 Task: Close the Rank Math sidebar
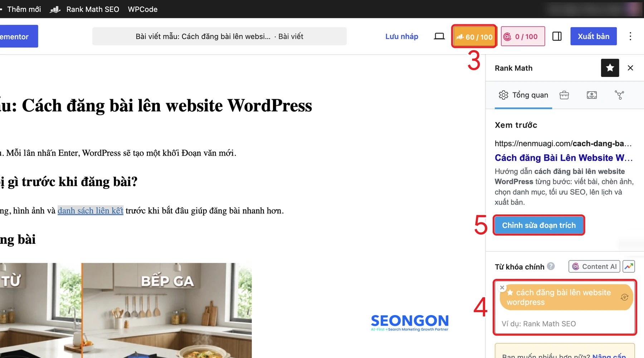630,68
